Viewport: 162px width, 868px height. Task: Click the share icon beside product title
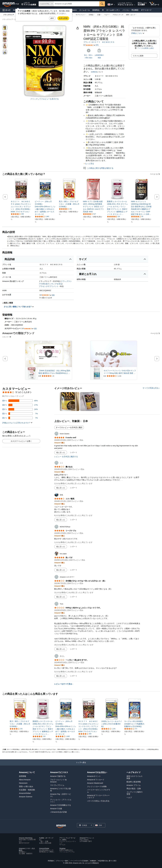[78, 28]
